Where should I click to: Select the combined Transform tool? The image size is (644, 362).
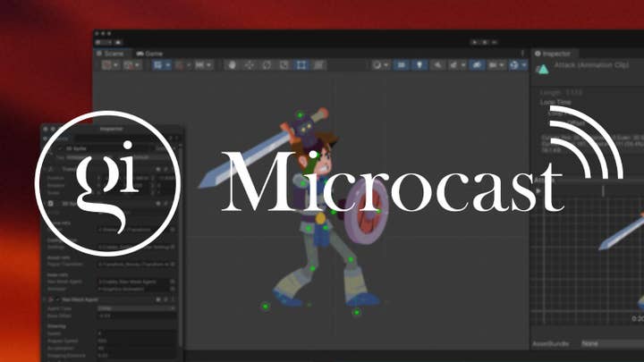point(318,65)
